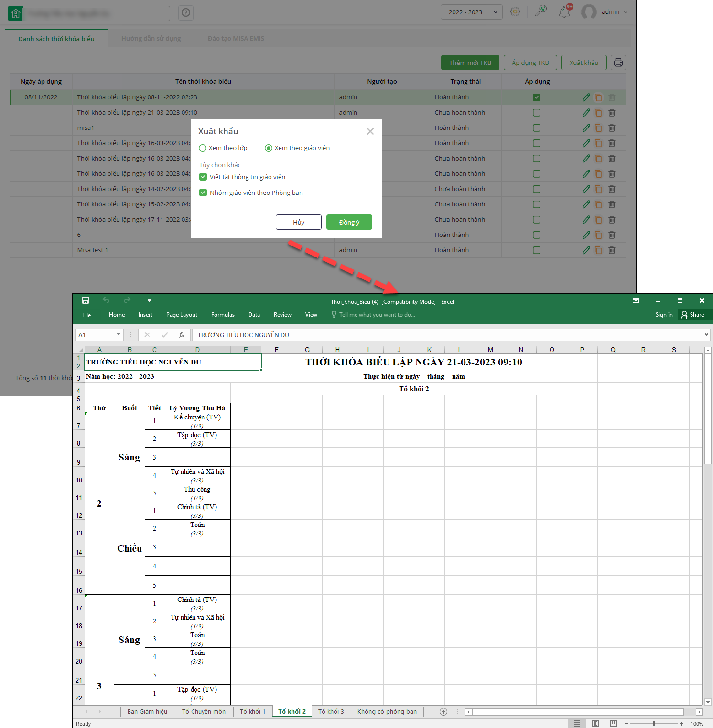Add a new sheet with the plus icon
713x728 pixels.
pos(443,712)
